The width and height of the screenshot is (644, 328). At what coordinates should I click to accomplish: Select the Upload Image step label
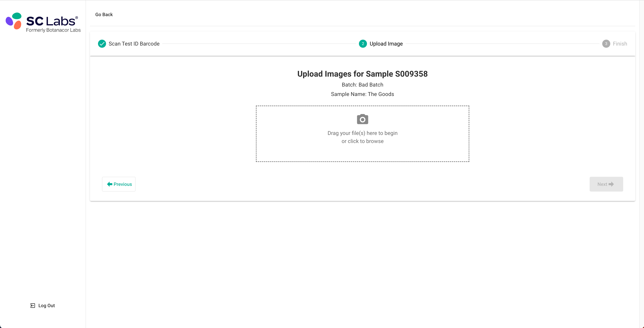(386, 44)
